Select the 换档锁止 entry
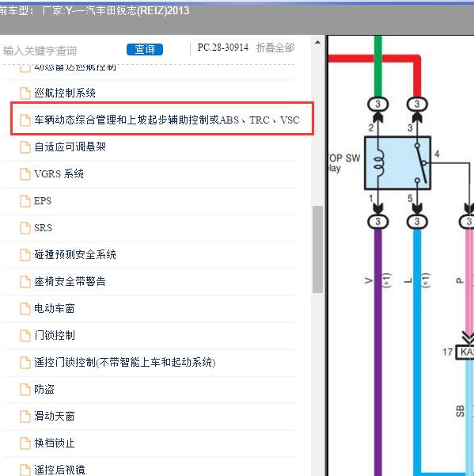Screen dimensions: 474x476 (x=55, y=443)
